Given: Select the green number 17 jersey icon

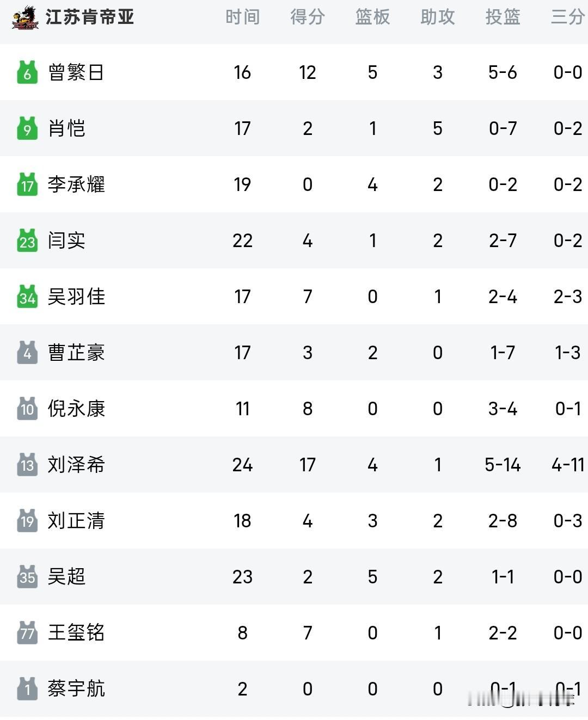Looking at the screenshot, I should coord(27,184).
